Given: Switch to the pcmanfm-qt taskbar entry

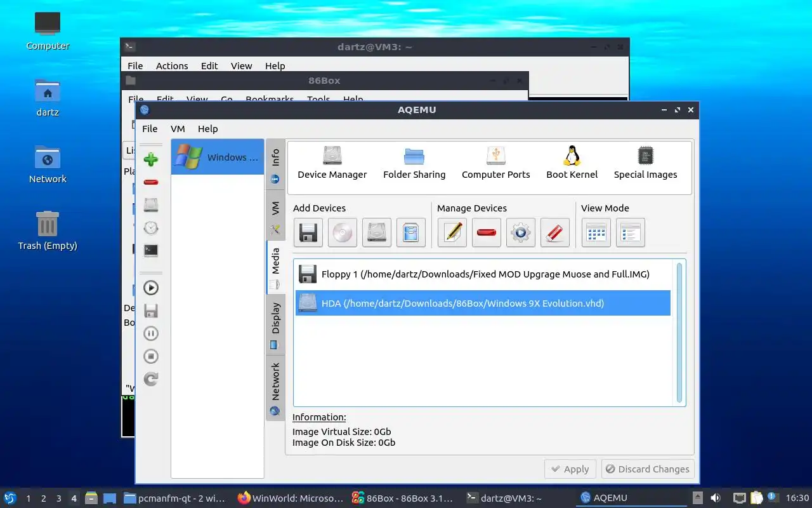Looking at the screenshot, I should coord(176,498).
